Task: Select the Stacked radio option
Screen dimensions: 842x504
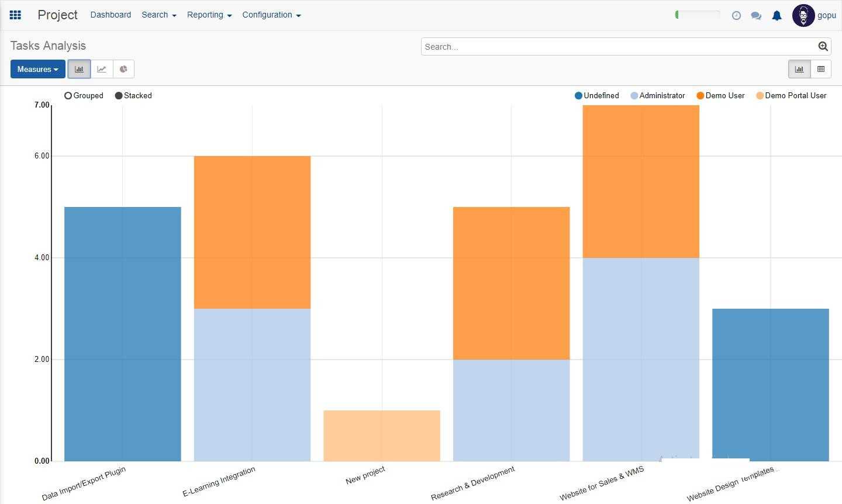Action: coord(119,96)
